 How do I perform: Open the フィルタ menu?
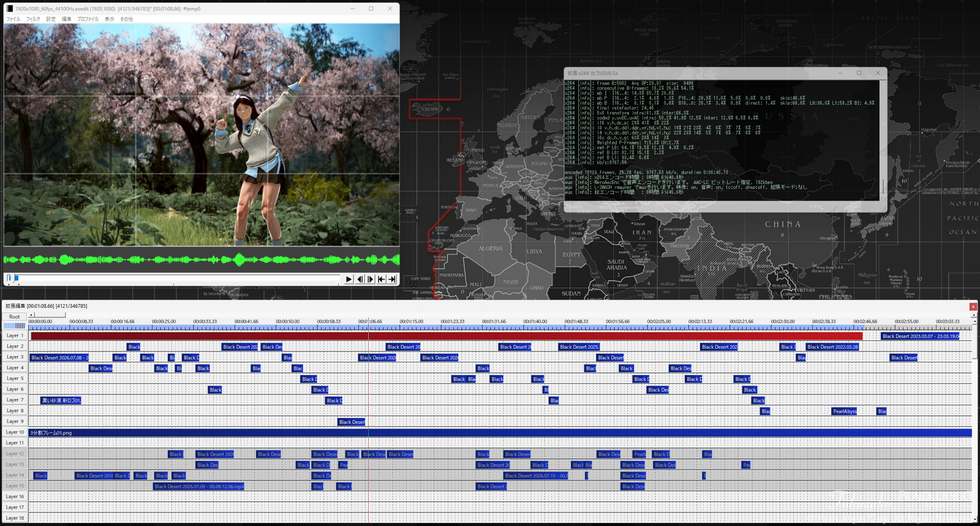coord(33,19)
